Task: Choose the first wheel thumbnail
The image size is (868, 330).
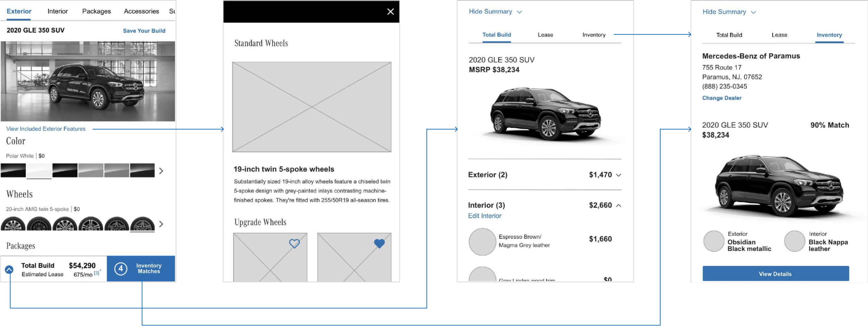Action: click(13, 224)
